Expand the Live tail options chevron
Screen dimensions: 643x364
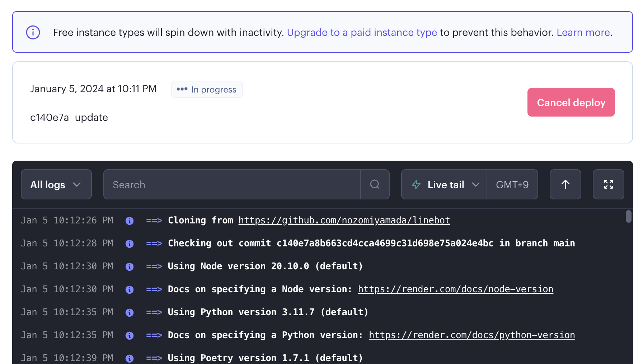point(476,184)
